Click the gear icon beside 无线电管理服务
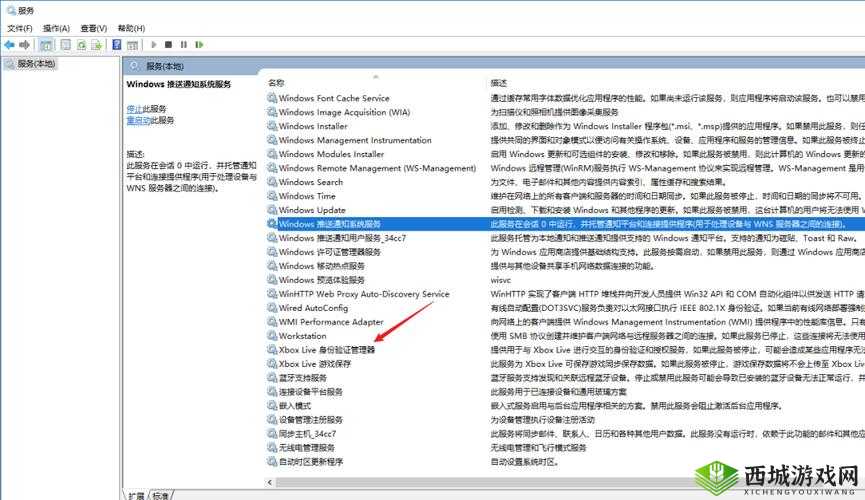Image resolution: width=865 pixels, height=500 pixels. click(x=272, y=448)
